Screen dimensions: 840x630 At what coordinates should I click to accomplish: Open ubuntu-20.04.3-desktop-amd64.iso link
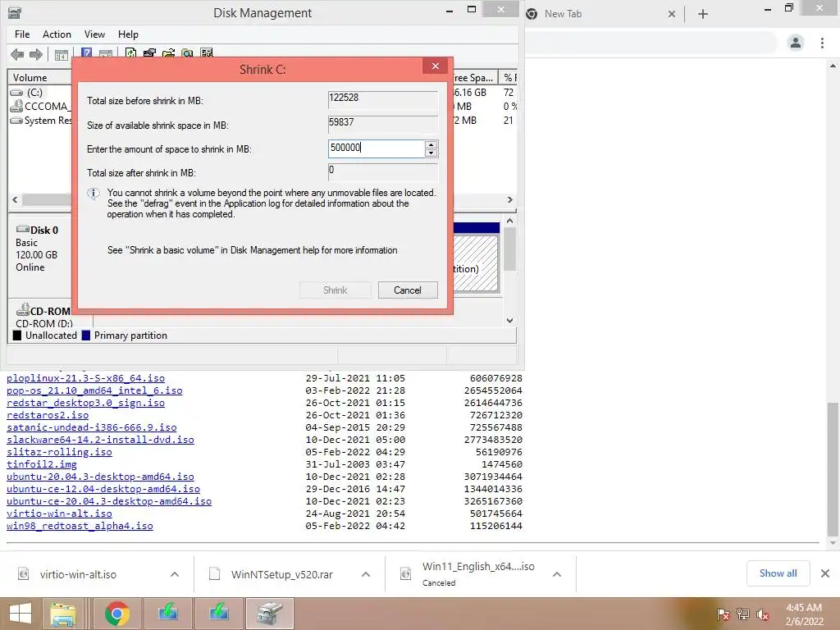[100, 477]
